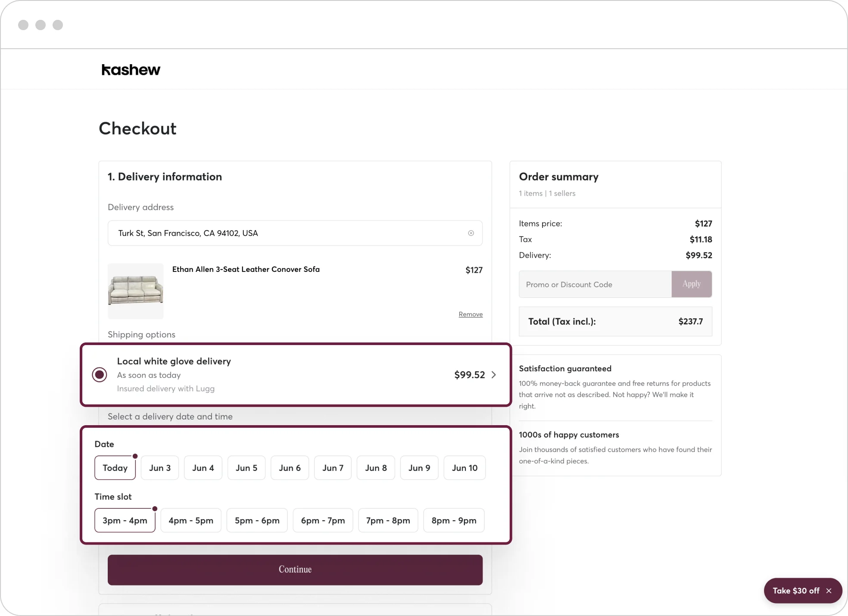
Task: Choose the 8pm - 9pm time slot
Action: pos(454,520)
